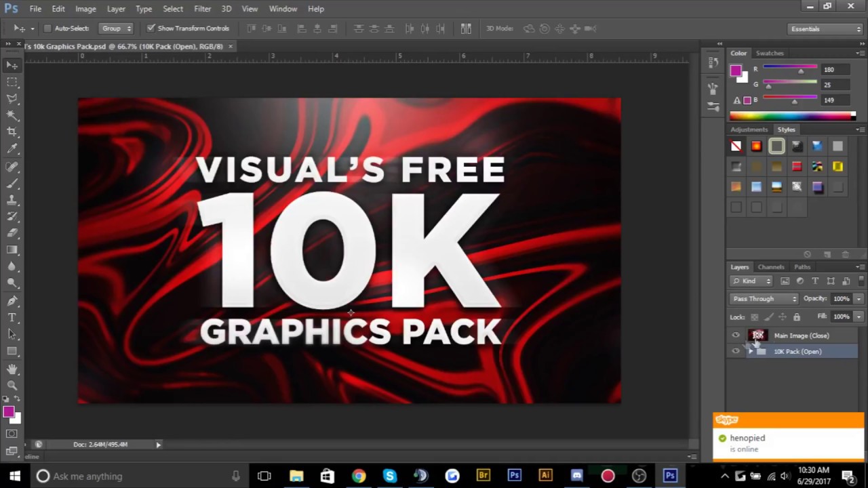Select the Crop tool
This screenshot has height=488, width=868.
12,133
